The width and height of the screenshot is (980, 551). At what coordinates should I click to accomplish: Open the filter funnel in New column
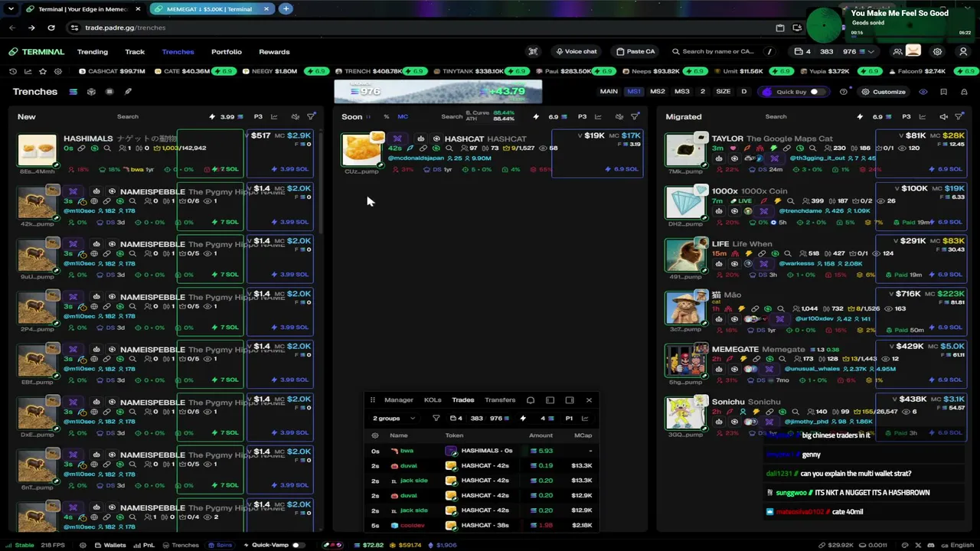click(311, 116)
